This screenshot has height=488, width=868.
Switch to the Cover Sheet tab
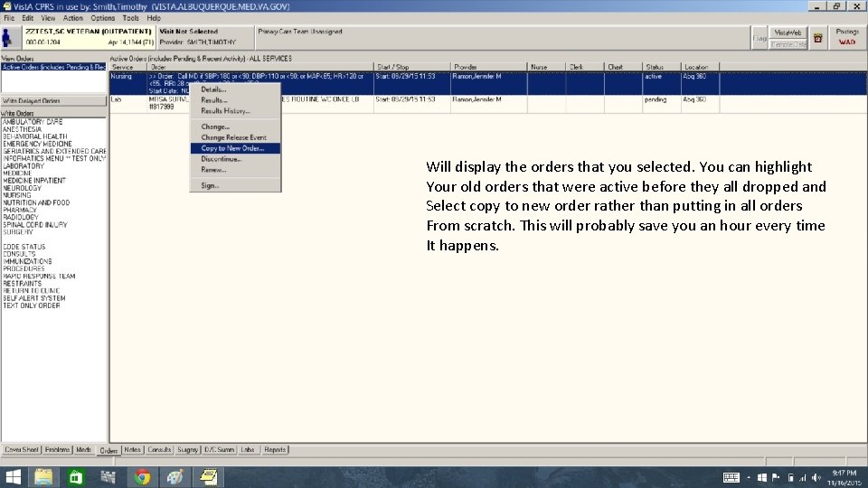22,450
